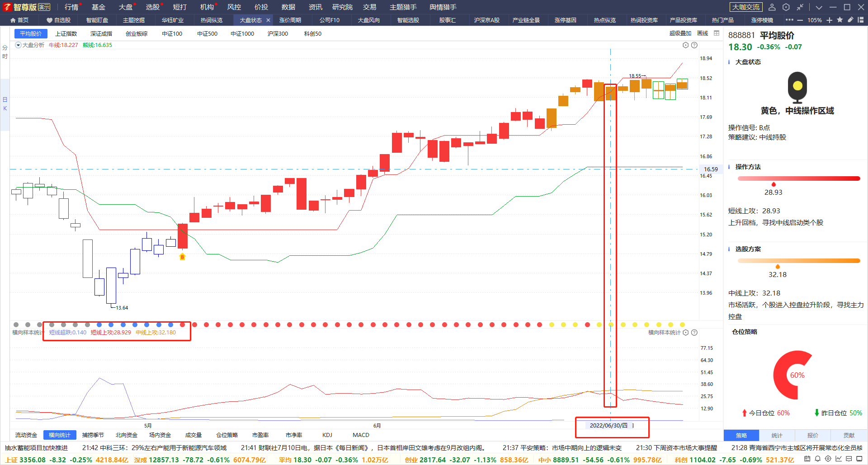Click the favorites star icon
The width and height of the screenshot is (868, 465).
840,20
